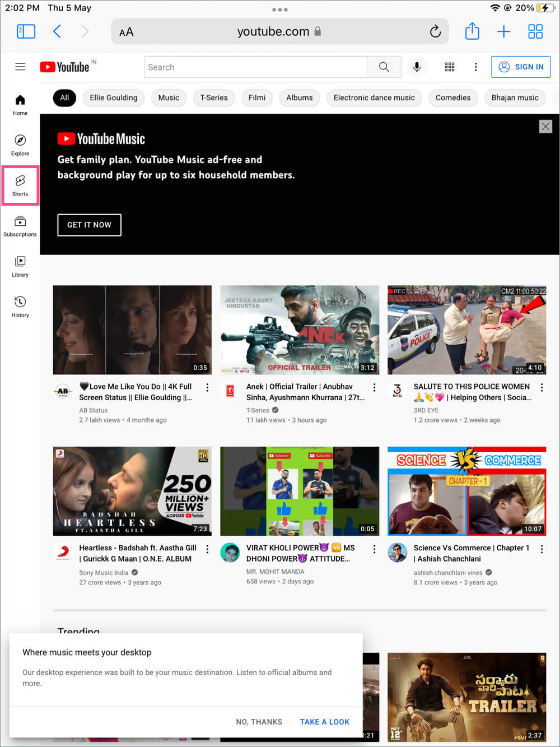This screenshot has height=747, width=560.
Task: Open YouTube hamburger guide menu
Action: (20, 67)
